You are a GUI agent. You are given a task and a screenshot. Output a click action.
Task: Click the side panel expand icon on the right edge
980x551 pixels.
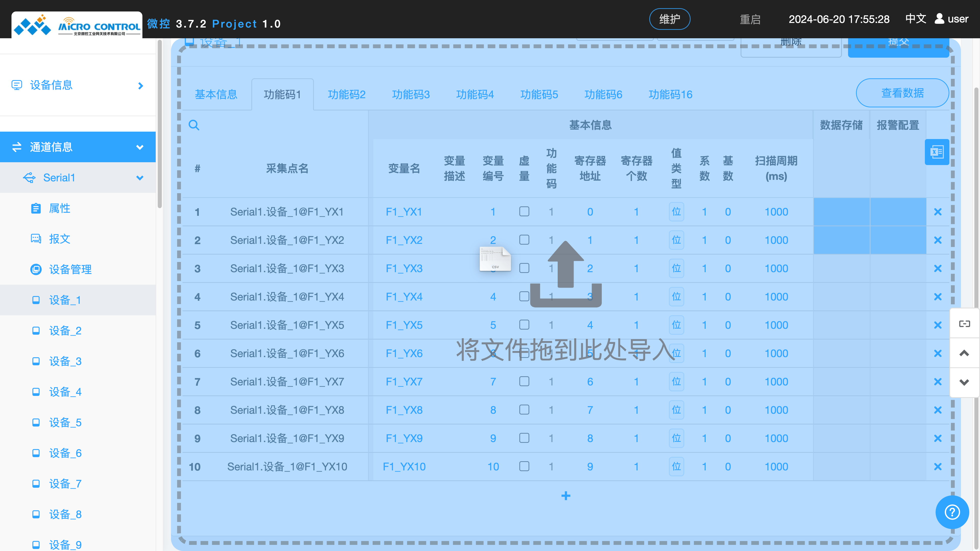[964, 324]
